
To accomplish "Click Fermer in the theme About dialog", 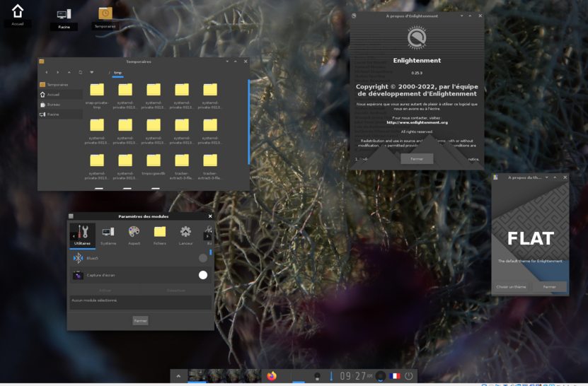I will [549, 287].
